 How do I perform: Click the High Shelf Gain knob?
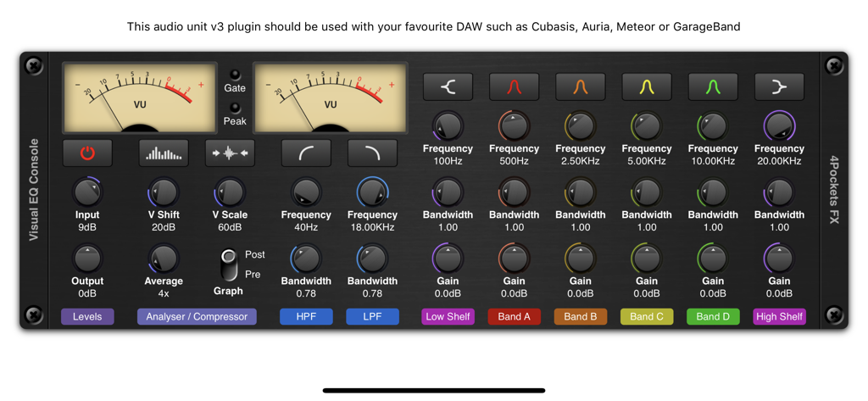pos(780,259)
